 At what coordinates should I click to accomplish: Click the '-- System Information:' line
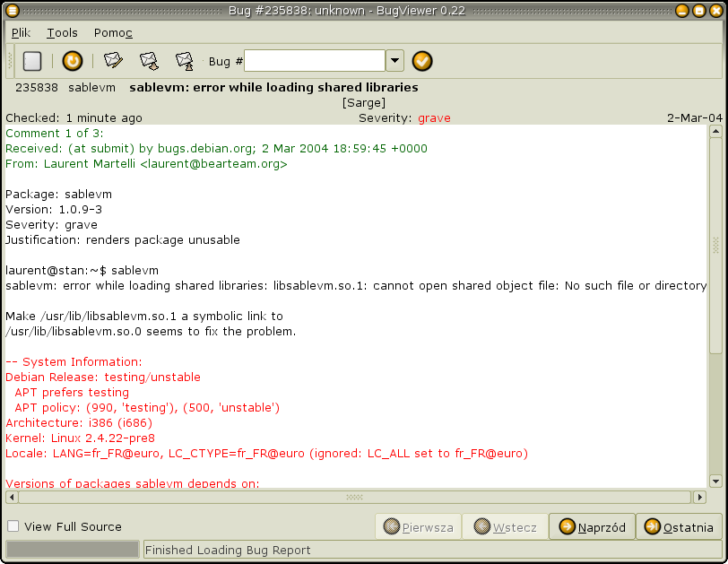coord(74,362)
